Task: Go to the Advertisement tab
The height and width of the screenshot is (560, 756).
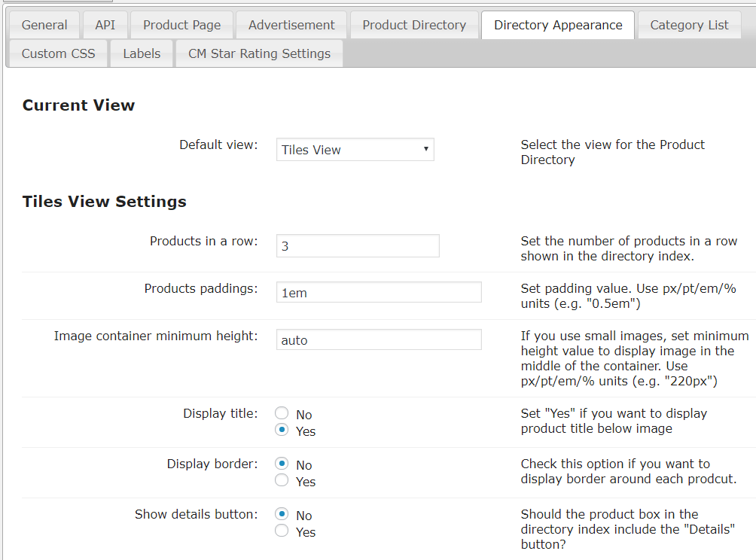Action: (x=291, y=25)
